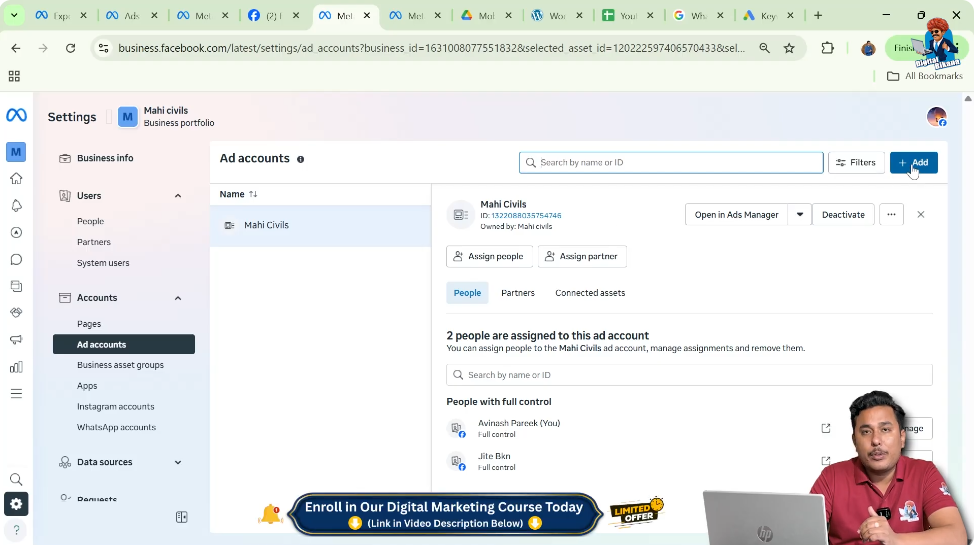Click the content pages icon in left rail
The image size is (976, 545).
click(x=16, y=286)
